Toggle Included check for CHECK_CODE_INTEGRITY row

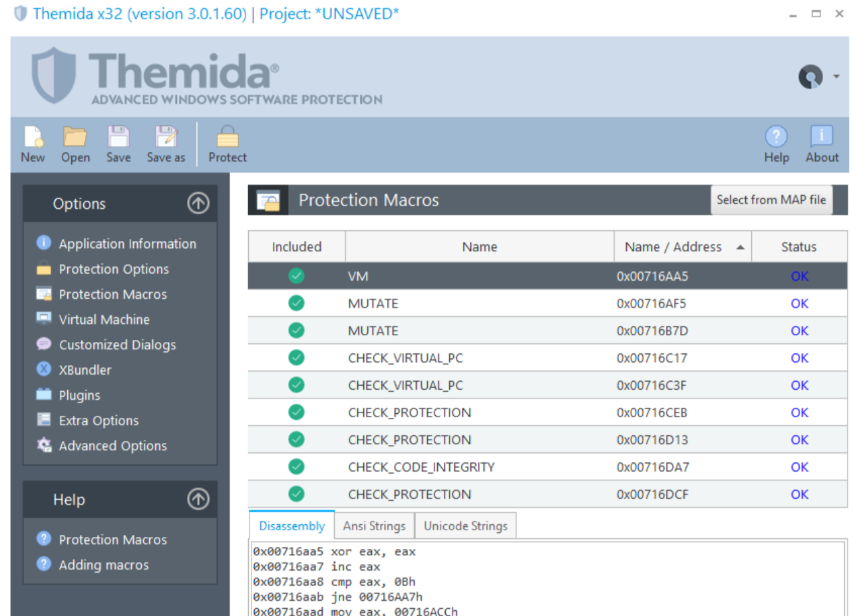[x=297, y=466]
